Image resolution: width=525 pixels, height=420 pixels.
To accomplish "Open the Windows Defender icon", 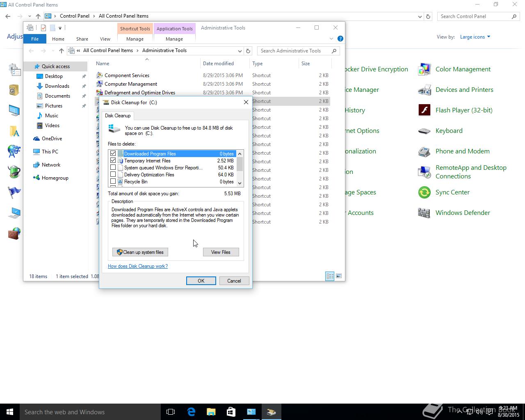I will click(x=425, y=213).
